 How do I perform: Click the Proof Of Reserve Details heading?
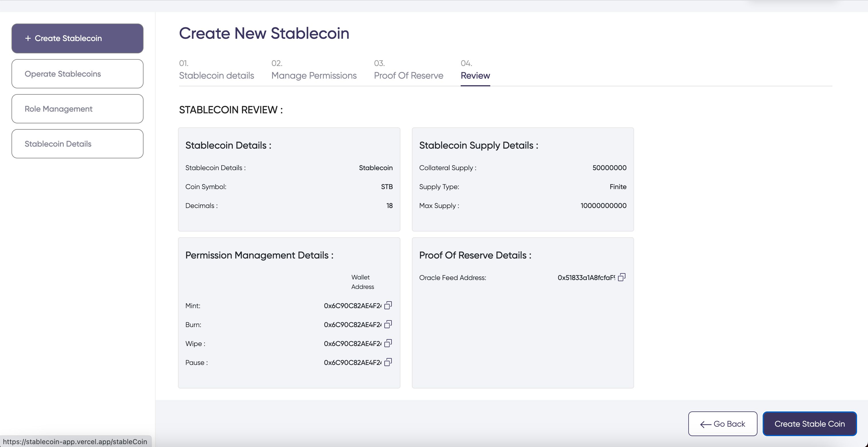(x=475, y=255)
